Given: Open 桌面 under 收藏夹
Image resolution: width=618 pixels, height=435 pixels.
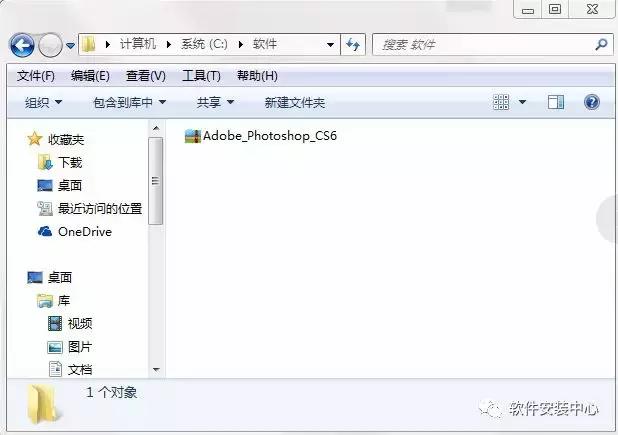Looking at the screenshot, I should click(70, 185).
